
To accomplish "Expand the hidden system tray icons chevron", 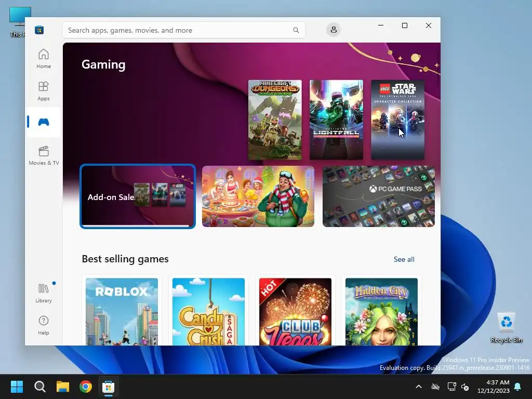I will pos(419,387).
